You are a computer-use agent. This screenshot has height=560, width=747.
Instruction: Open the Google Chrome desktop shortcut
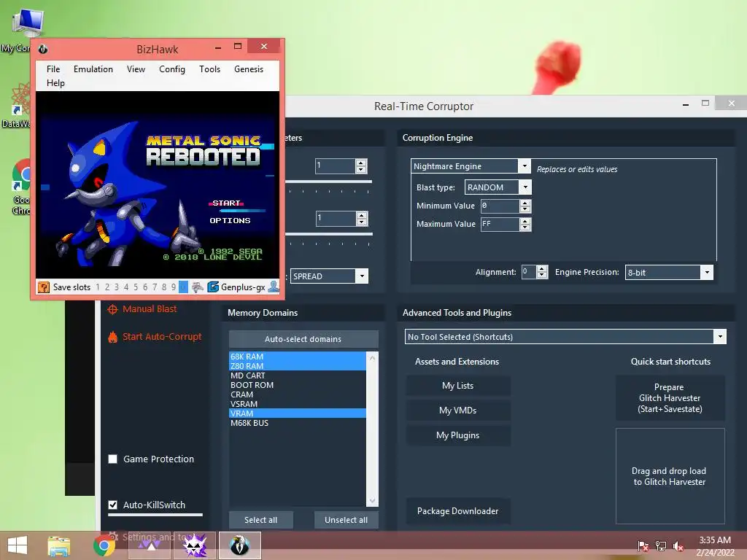click(x=21, y=187)
